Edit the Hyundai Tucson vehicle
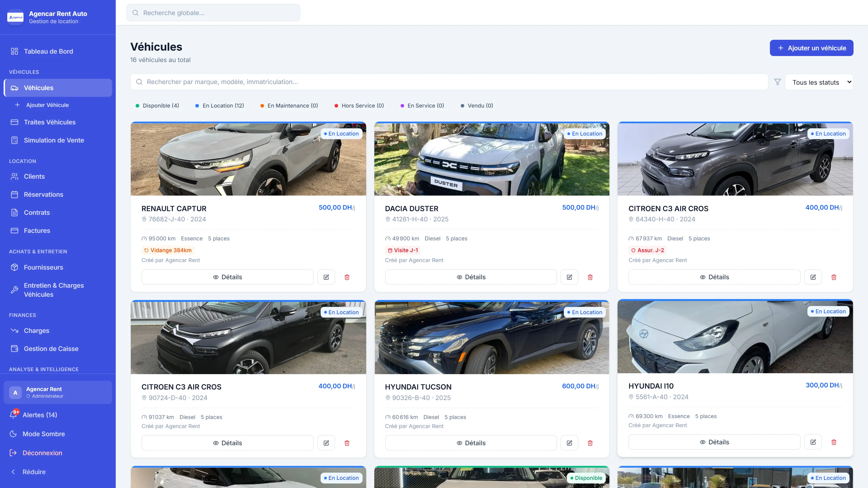868x488 pixels. click(x=569, y=443)
